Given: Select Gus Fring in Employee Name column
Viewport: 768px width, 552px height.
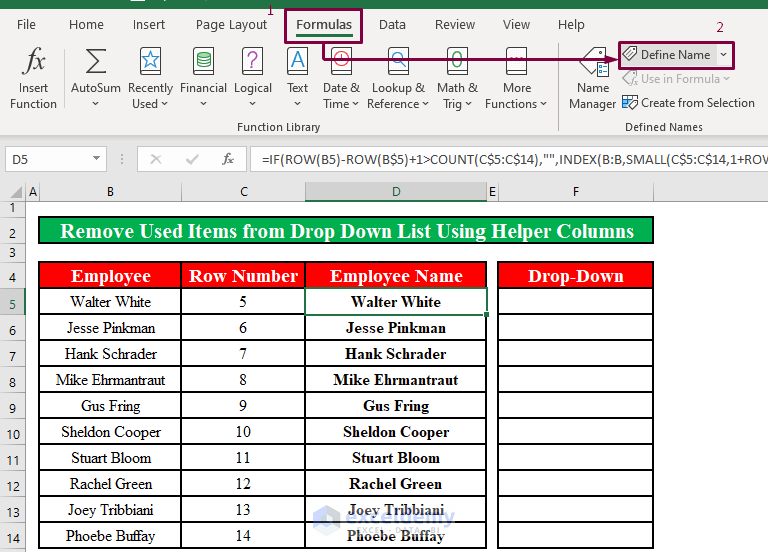Looking at the screenshot, I should tap(396, 406).
